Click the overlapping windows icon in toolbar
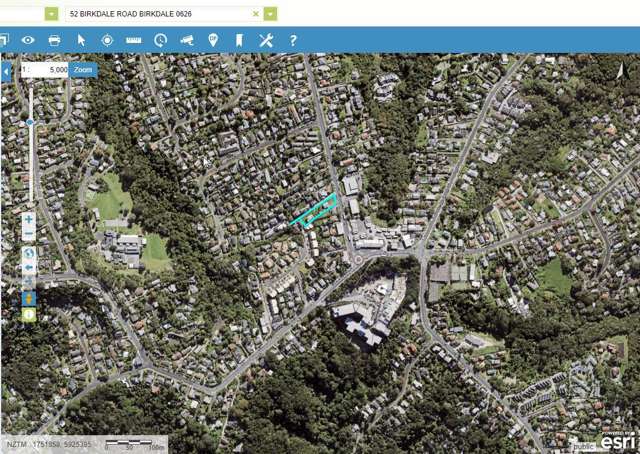This screenshot has height=454, width=640. [x=4, y=40]
